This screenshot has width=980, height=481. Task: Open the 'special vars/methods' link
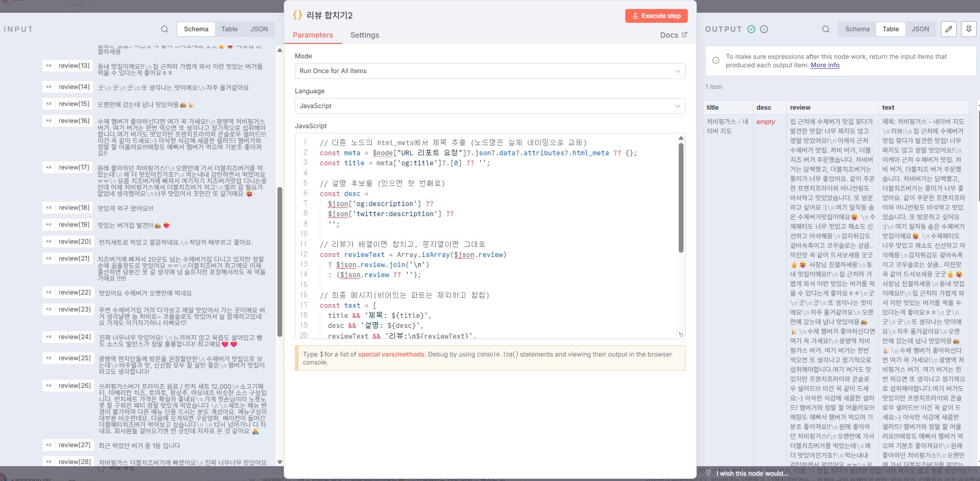[391, 354]
